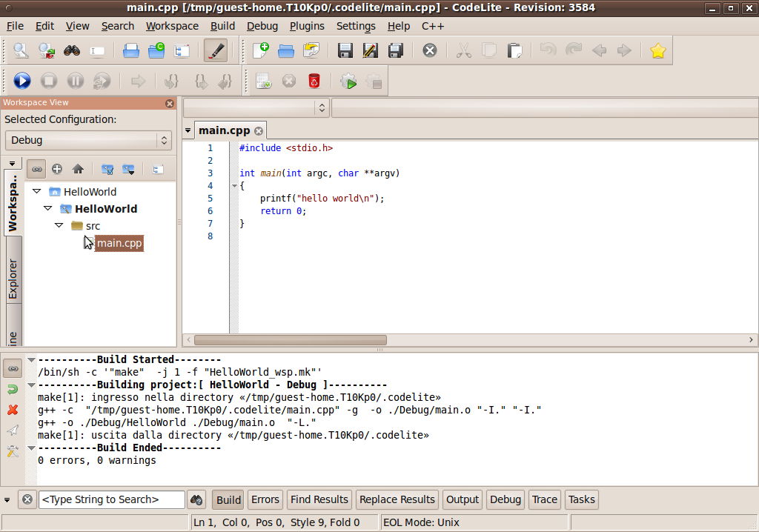
Task: Toggle link editor to workspace tree
Action: [36, 168]
